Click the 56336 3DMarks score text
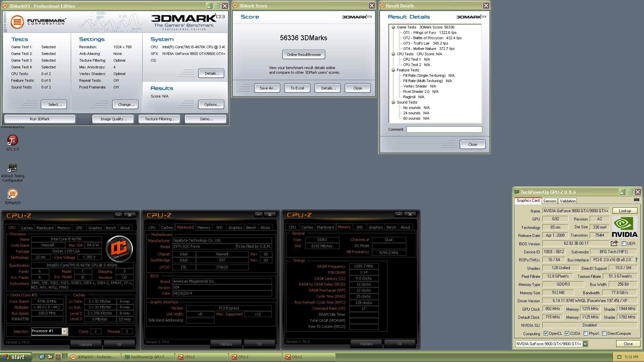This screenshot has width=644, height=362. tap(304, 38)
